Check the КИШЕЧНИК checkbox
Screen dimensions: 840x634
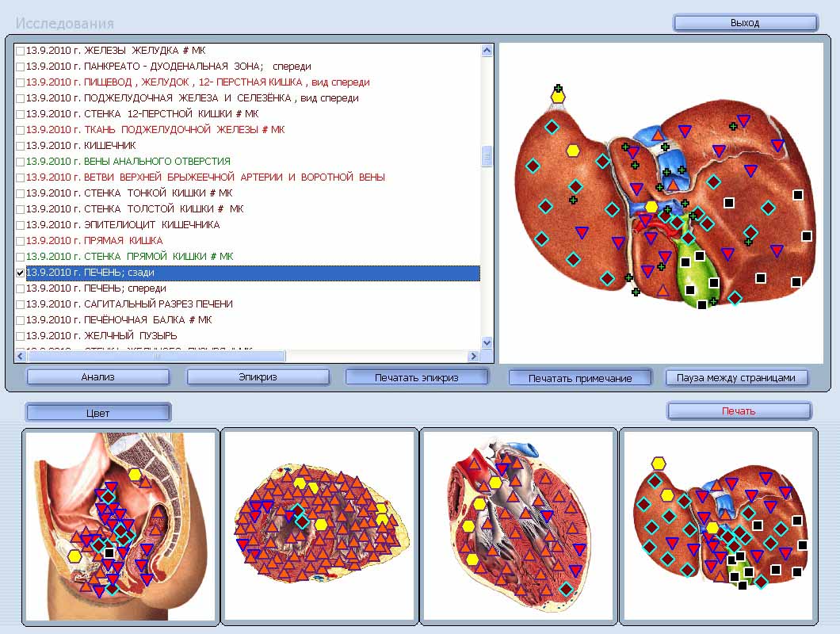coord(21,146)
